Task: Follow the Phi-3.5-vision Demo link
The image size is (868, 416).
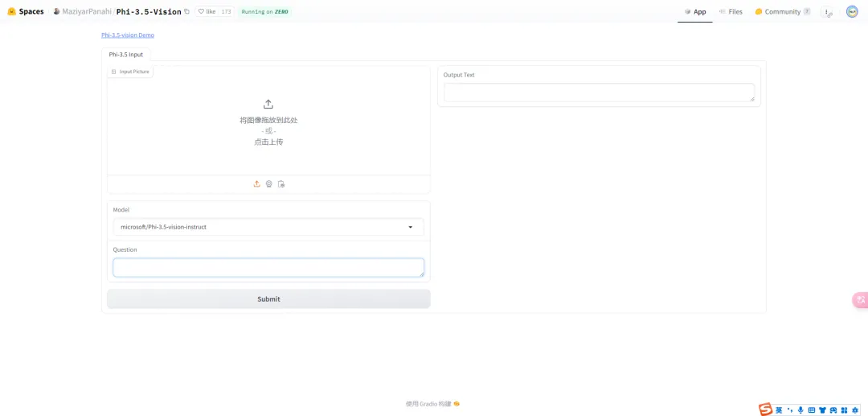Action: 128,35
